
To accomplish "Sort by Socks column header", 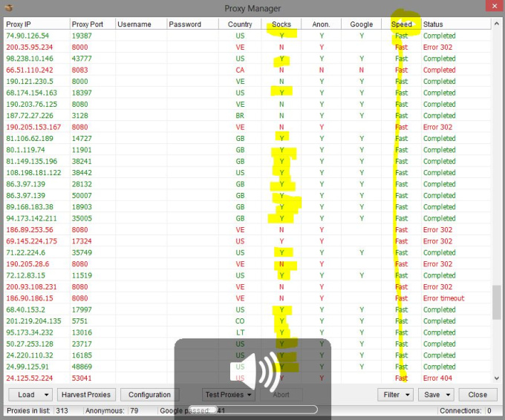I will 281,24.
